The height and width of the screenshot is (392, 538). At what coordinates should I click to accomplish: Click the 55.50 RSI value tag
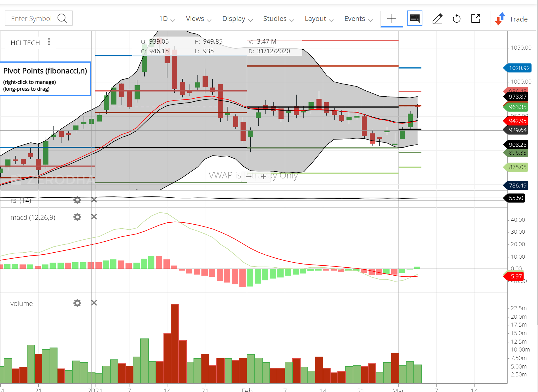[514, 198]
